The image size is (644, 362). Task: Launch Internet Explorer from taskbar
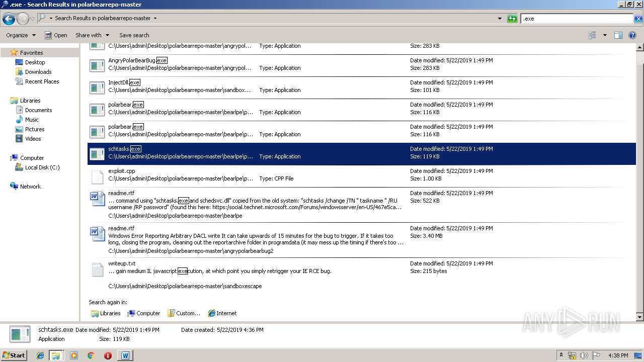tap(40, 355)
